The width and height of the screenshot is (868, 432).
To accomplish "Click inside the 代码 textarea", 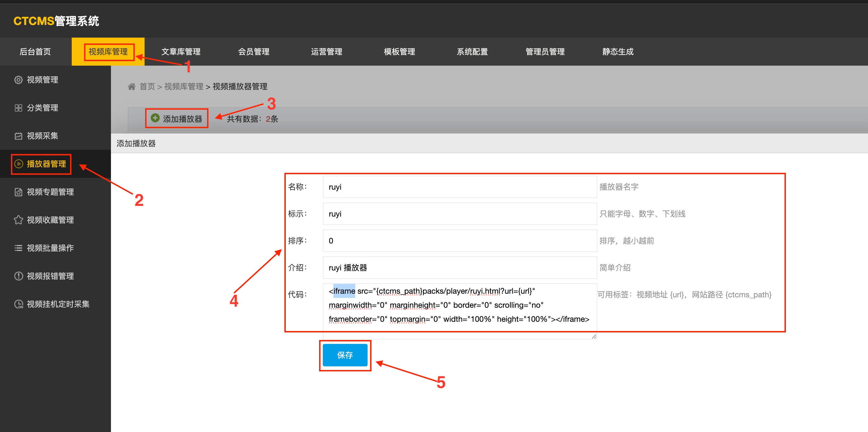I will pos(459,305).
